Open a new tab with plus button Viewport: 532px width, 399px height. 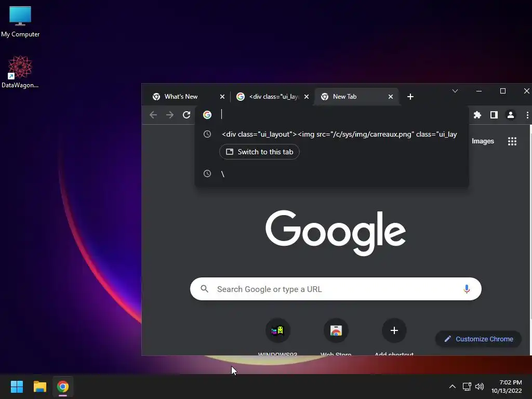click(410, 97)
